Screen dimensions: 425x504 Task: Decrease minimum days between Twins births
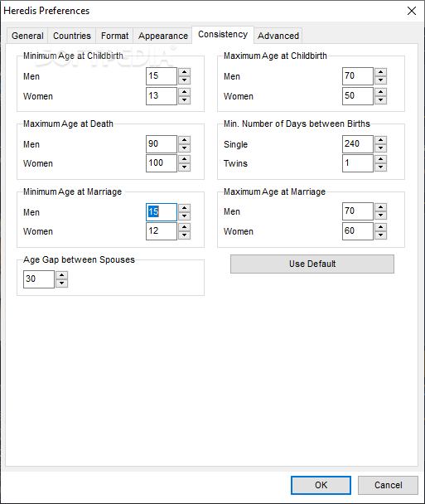[x=380, y=167]
